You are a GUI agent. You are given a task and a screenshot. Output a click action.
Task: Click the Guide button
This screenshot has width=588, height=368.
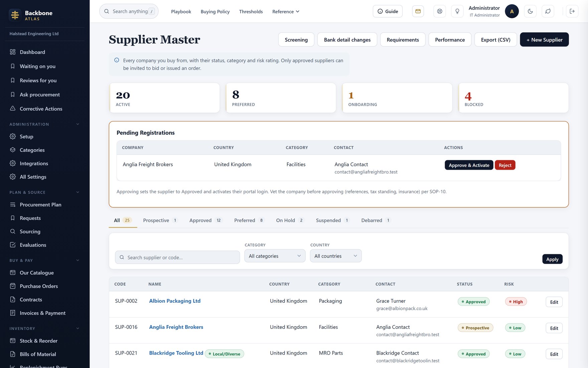point(388,11)
